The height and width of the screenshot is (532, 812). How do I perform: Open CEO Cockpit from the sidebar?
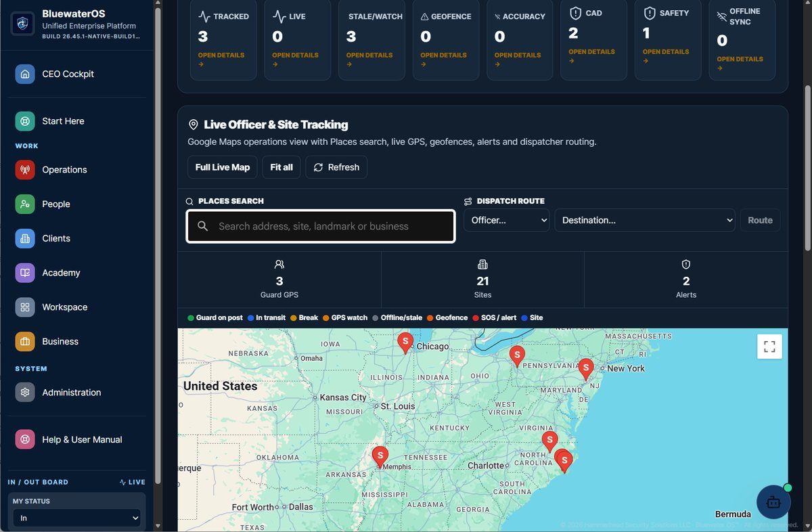80,74
